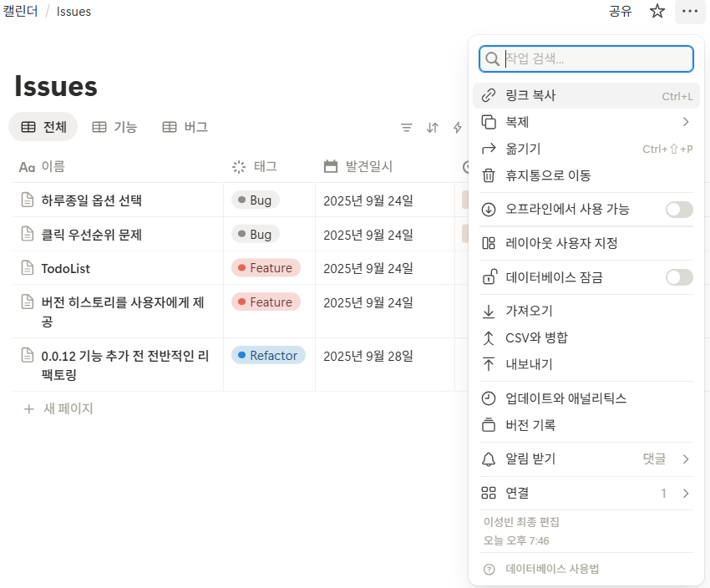Click the sort arrows icon
This screenshot has width=710, height=588.
click(x=433, y=128)
